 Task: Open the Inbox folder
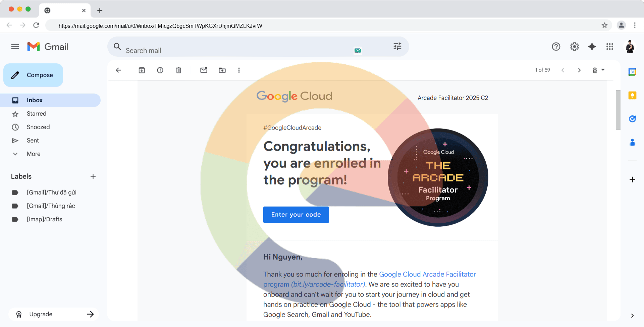(50, 100)
